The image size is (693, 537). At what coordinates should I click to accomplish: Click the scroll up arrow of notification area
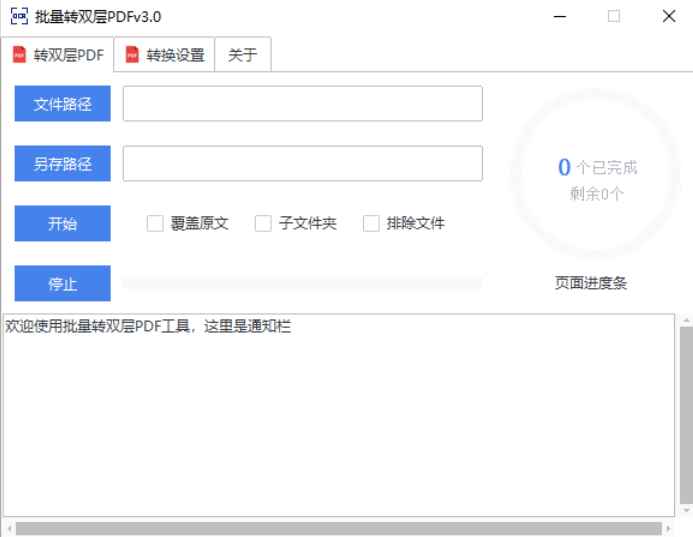point(686,320)
